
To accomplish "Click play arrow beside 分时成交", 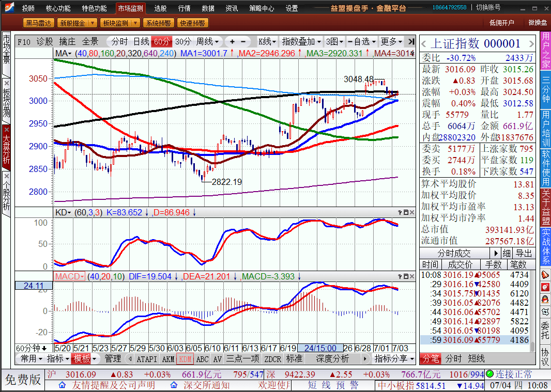I will (x=496, y=253).
